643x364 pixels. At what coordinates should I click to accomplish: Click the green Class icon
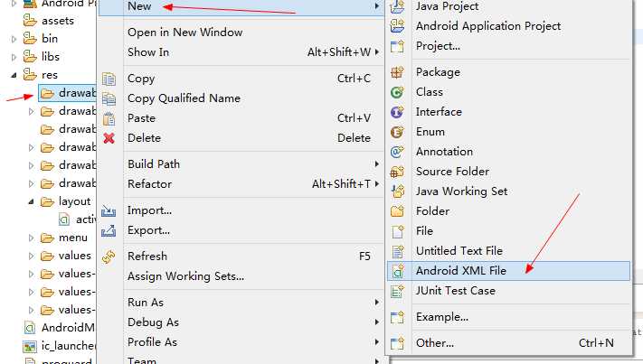click(397, 92)
